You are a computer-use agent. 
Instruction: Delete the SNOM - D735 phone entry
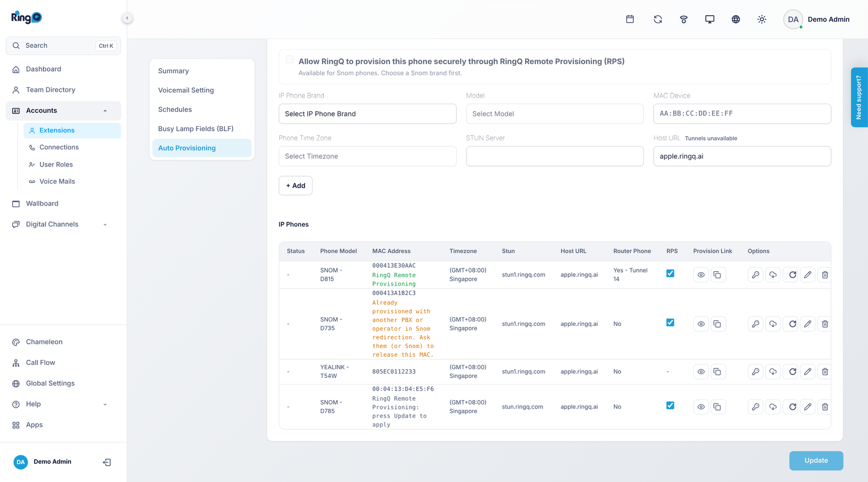click(825, 324)
